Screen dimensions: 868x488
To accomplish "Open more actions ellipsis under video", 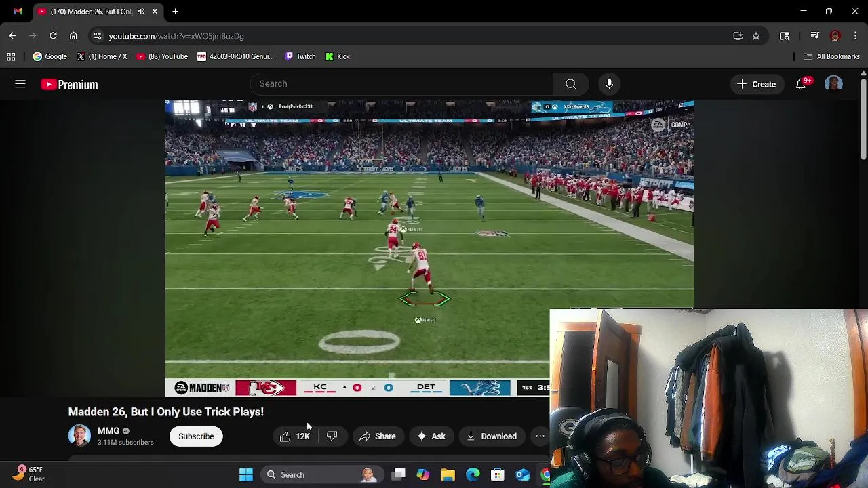I will (540, 436).
